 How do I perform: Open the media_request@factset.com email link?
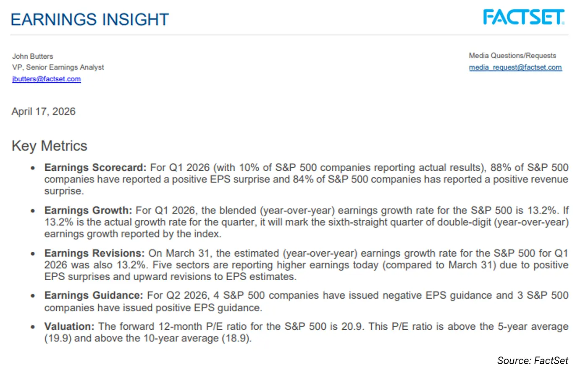515,67
